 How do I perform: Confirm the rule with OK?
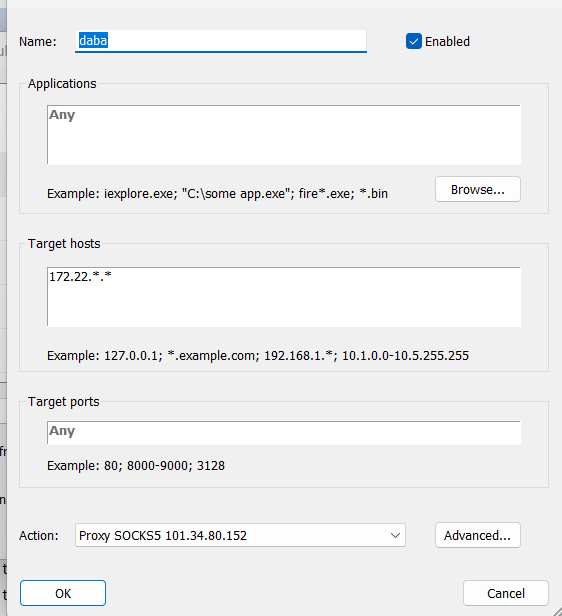[63, 593]
